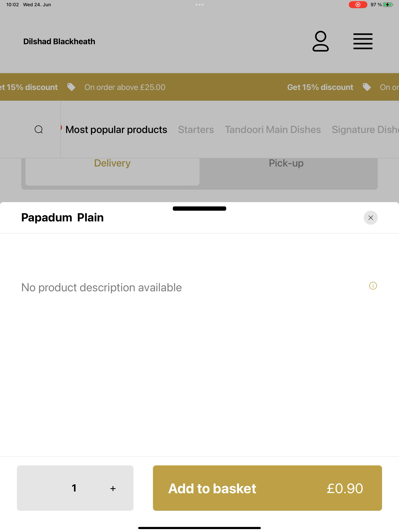Image resolution: width=399 pixels, height=532 pixels.
Task: Tap the discount tag icon beside £25.00
Action: (x=71, y=87)
